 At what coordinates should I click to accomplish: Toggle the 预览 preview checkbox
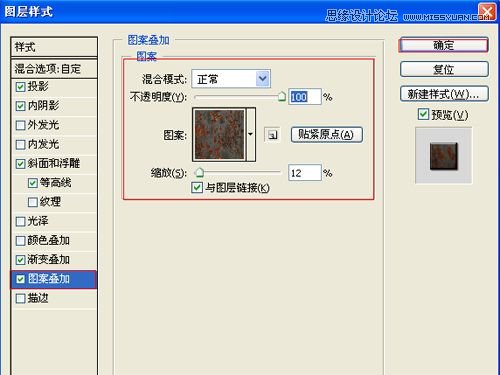[423, 114]
